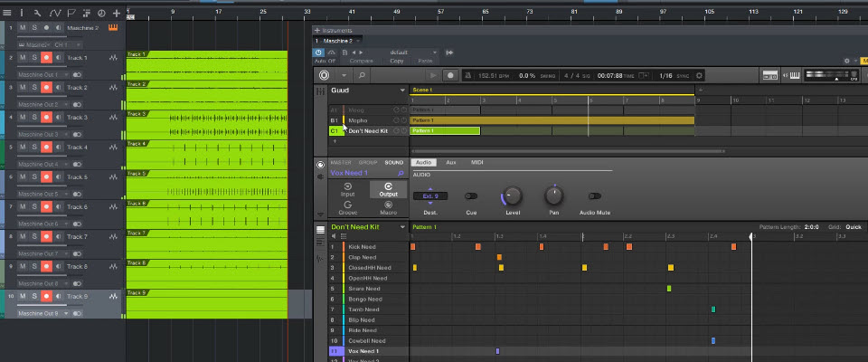
Task: Click the keyboard icon in Maschine header
Action: [x=793, y=75]
